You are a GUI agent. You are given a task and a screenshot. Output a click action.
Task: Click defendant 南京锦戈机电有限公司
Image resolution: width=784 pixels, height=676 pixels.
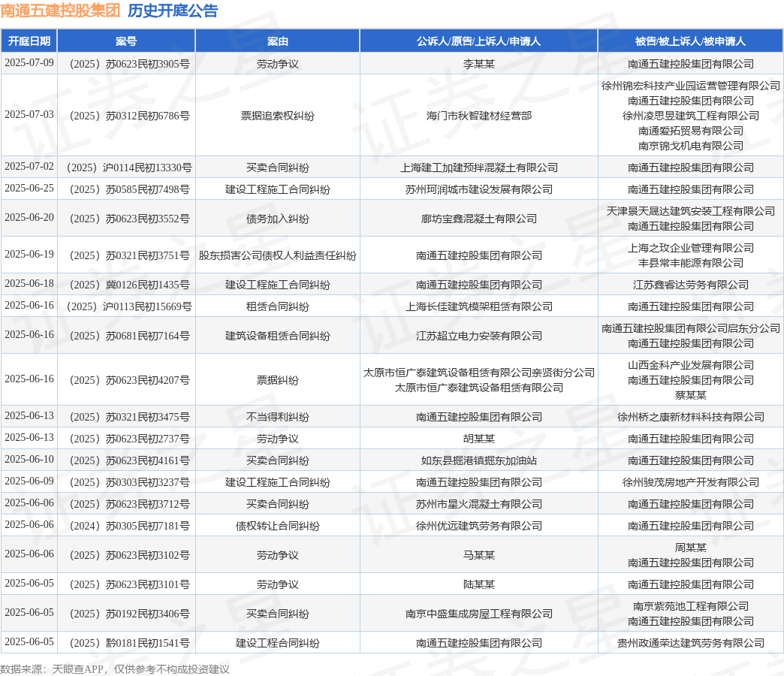click(x=690, y=146)
